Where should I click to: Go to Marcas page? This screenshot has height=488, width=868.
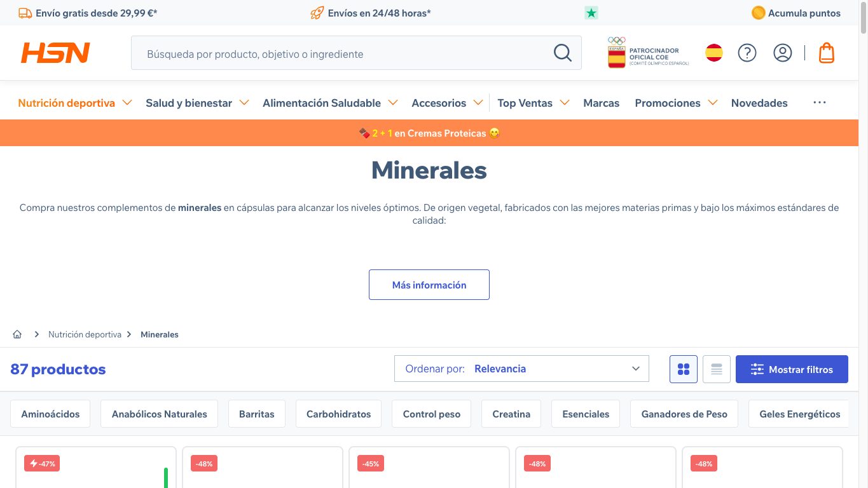coord(602,103)
